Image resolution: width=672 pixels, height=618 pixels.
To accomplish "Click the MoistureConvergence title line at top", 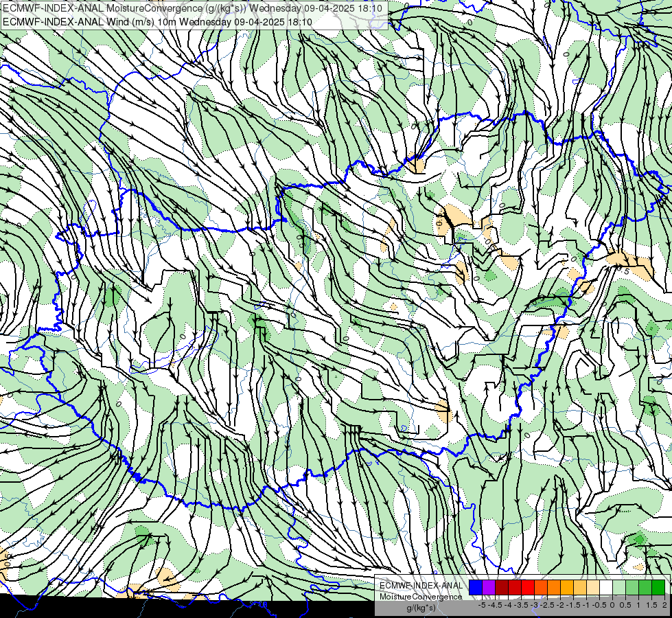I will pos(192,8).
